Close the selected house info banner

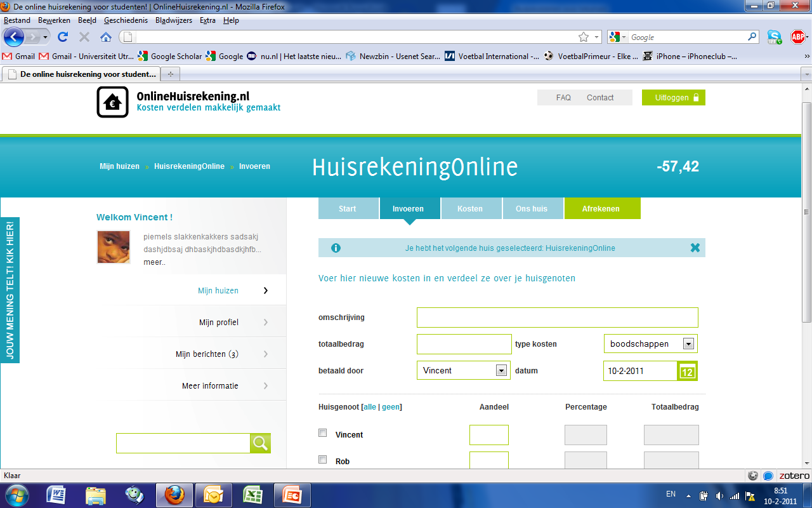[x=695, y=248]
